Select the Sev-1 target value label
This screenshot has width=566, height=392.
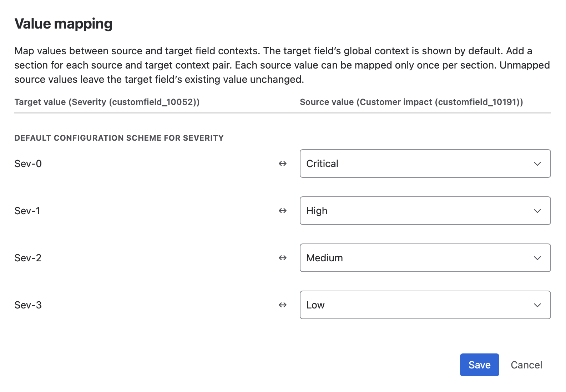27,211
